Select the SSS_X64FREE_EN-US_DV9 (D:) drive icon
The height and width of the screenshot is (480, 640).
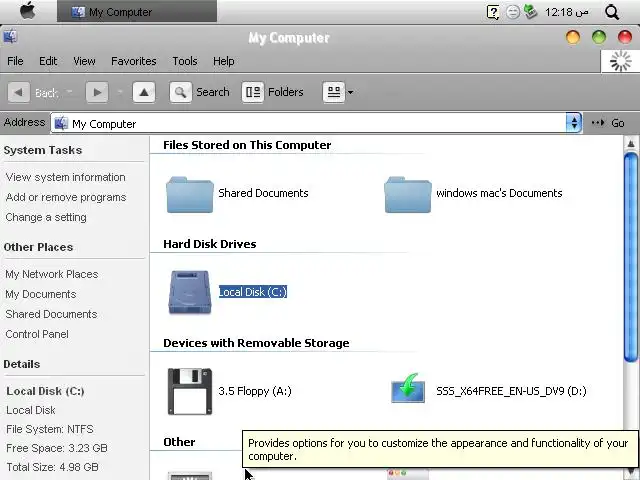(407, 388)
